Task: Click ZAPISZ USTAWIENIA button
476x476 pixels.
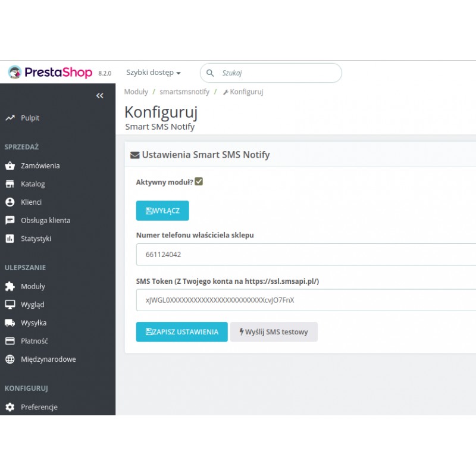Action: tap(181, 332)
